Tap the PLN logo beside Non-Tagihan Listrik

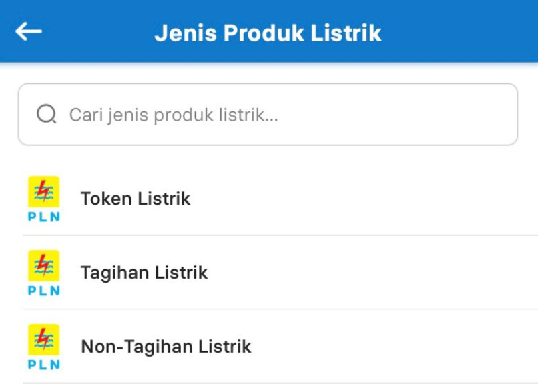[44, 347]
